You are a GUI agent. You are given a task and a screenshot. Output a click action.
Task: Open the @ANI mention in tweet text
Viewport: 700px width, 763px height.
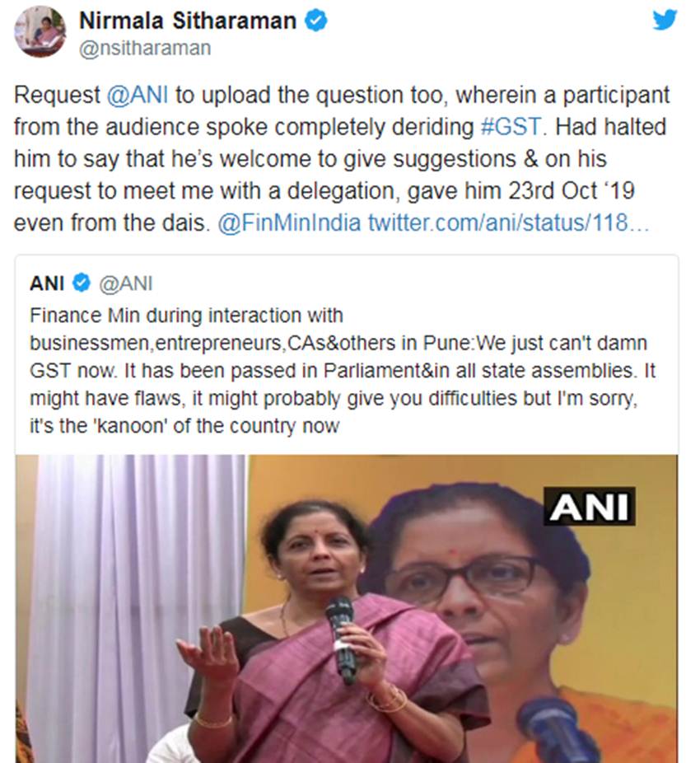tap(138, 95)
